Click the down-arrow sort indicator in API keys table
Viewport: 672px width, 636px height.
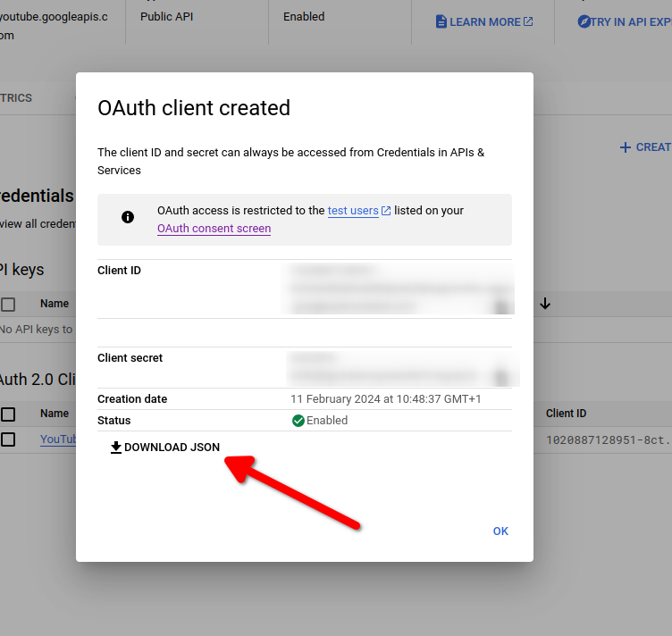545,304
